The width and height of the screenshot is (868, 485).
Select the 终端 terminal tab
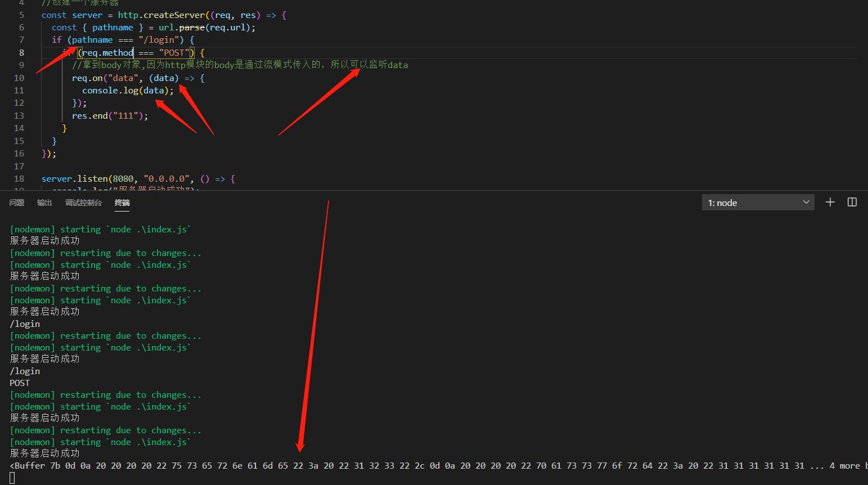[122, 203]
